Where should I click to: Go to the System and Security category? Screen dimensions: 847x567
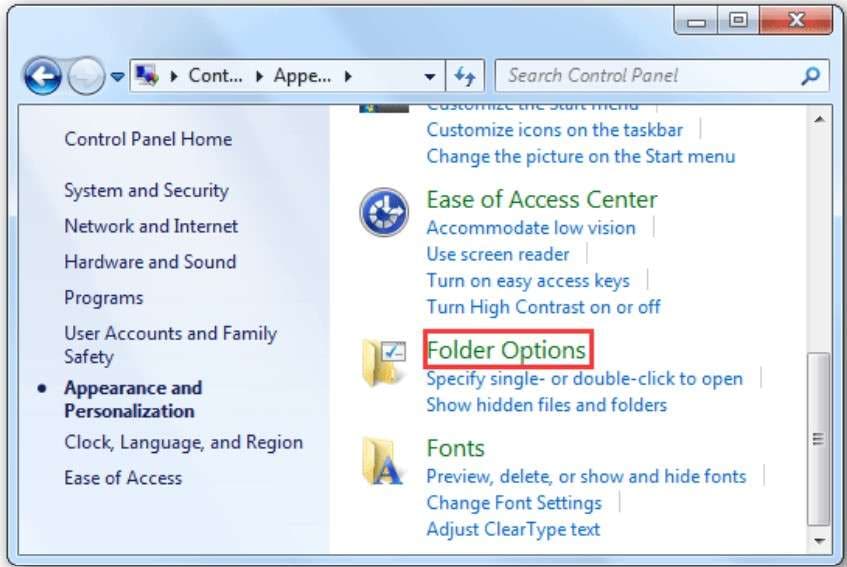pos(146,190)
